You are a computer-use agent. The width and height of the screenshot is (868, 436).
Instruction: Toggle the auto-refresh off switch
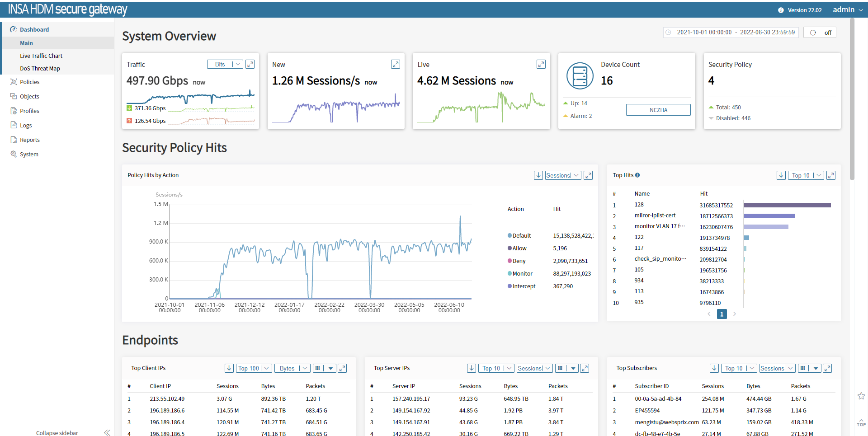point(820,33)
